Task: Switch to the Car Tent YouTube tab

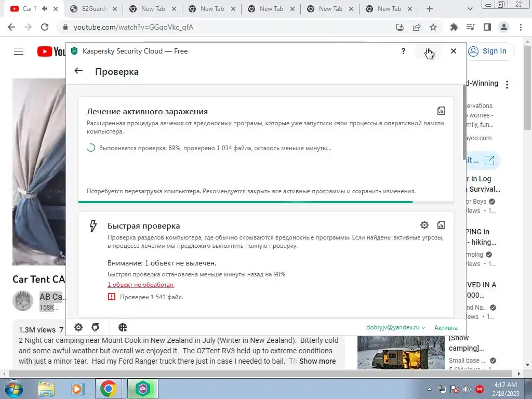Action: click(30, 9)
